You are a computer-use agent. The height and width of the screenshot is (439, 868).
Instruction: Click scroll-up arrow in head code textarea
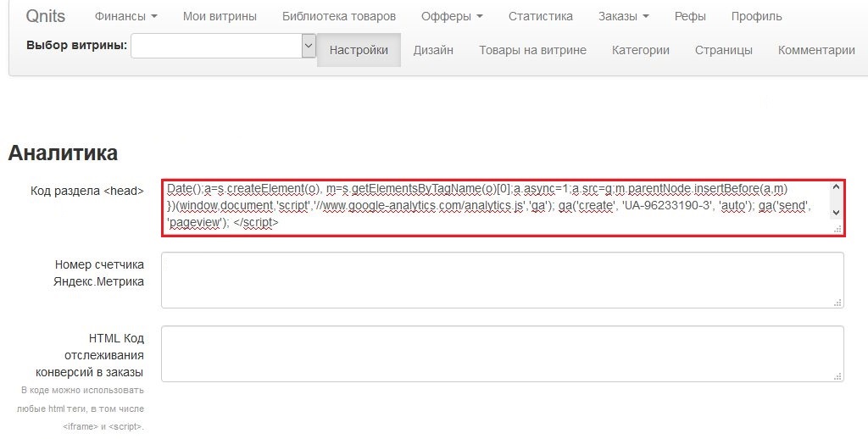tap(836, 187)
